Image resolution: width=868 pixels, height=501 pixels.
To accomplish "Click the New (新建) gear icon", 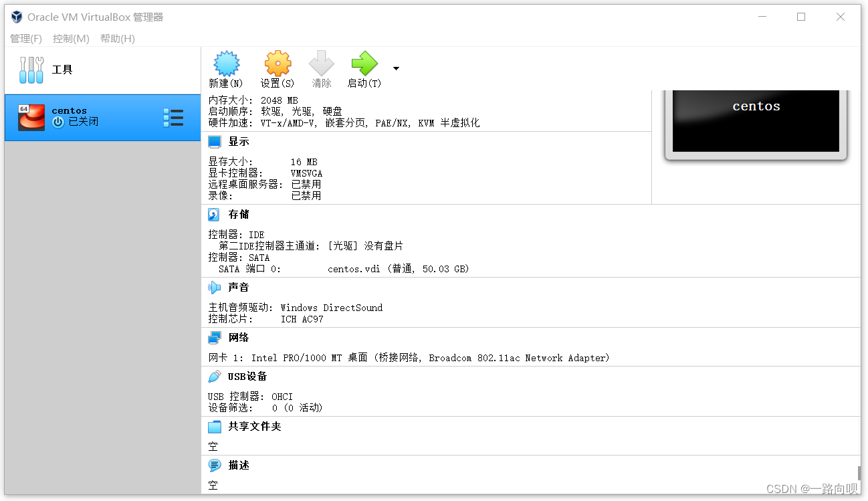I will pyautogui.click(x=226, y=64).
